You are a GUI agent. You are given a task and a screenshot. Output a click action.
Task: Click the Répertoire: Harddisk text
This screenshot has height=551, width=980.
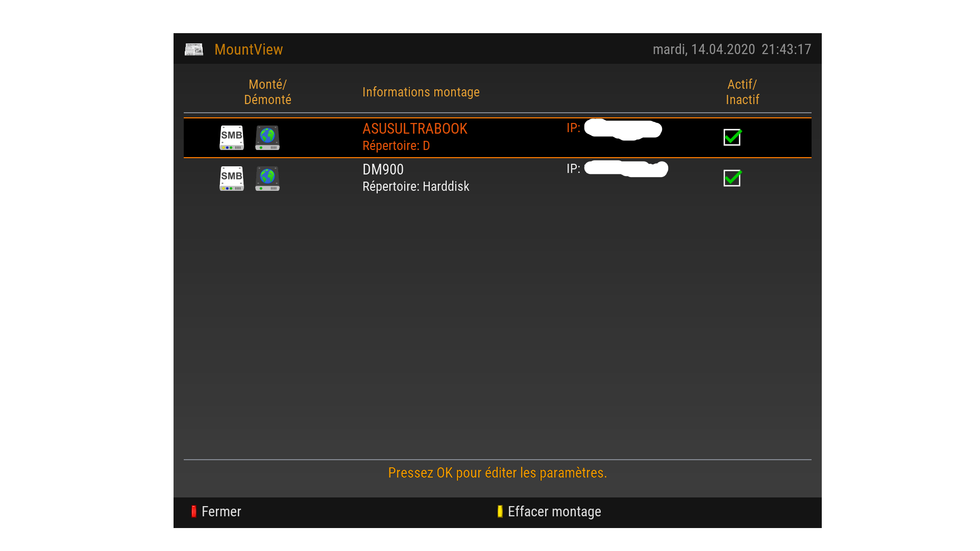415,187
